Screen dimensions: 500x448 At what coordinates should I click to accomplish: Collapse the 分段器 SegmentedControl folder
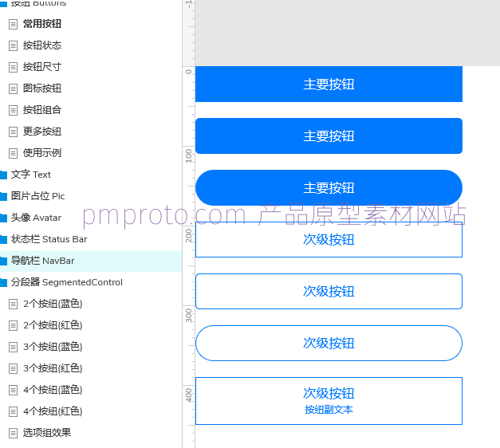point(66,282)
